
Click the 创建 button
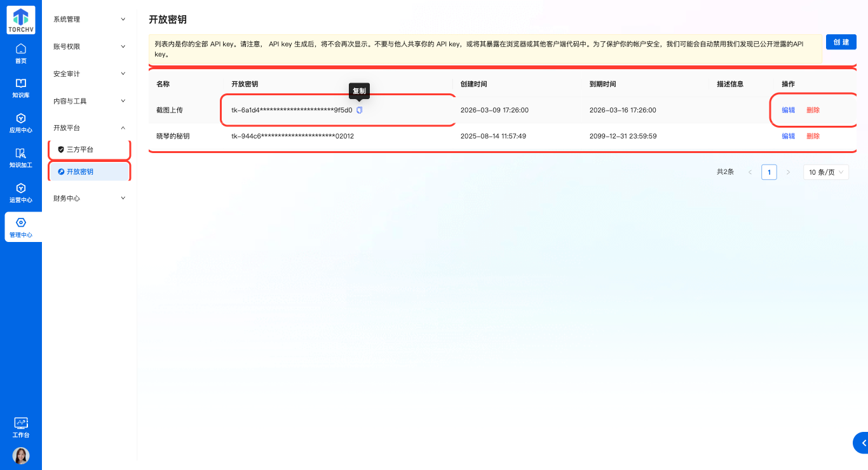tap(841, 42)
